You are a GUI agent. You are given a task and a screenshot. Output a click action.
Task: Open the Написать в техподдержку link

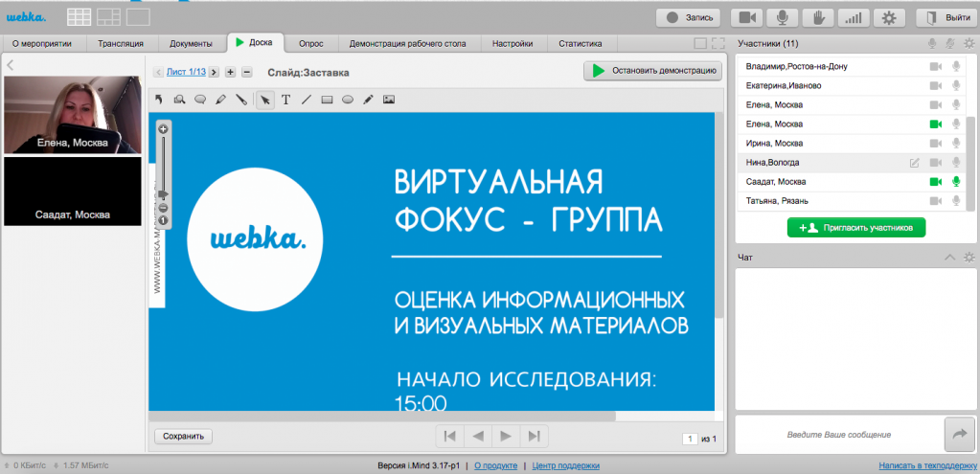click(927, 466)
